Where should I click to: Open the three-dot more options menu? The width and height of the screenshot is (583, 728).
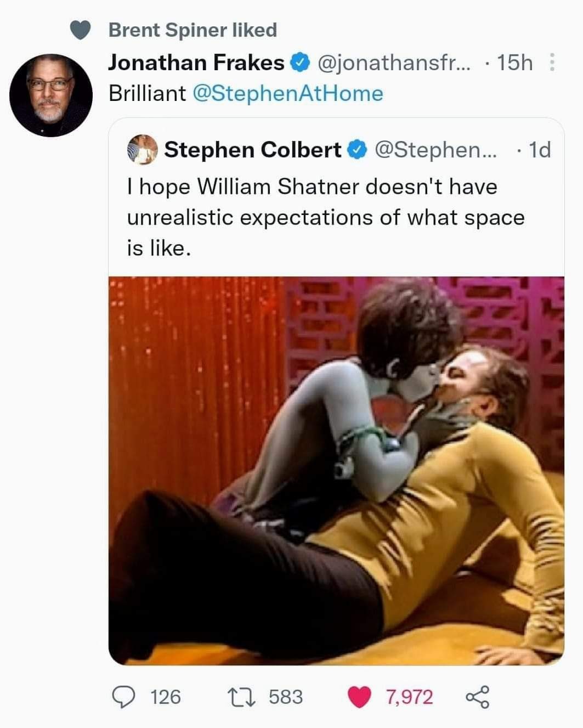click(551, 63)
